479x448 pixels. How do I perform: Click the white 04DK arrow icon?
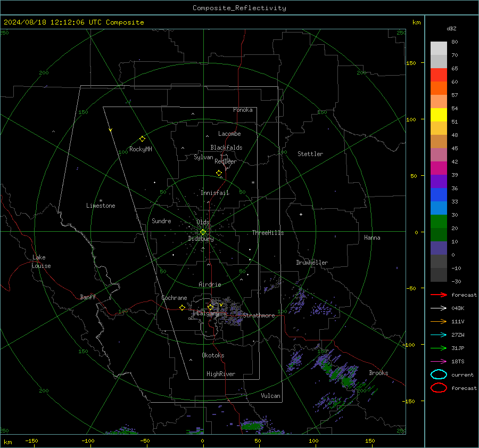(x=439, y=308)
